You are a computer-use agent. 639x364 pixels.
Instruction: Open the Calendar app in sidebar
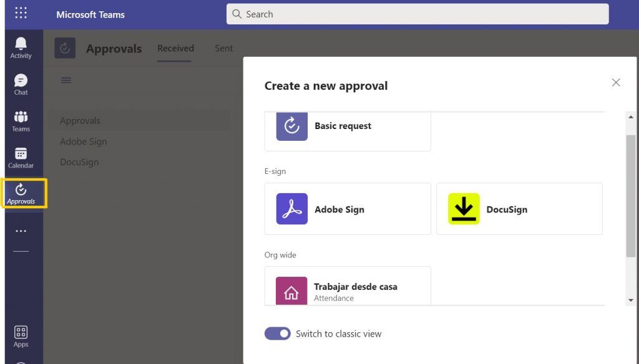click(x=21, y=158)
